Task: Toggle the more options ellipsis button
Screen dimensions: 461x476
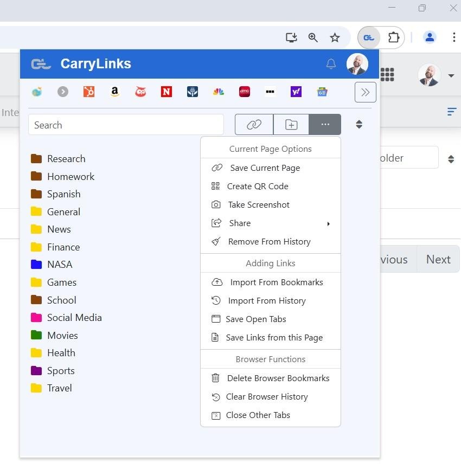Action: [x=325, y=125]
